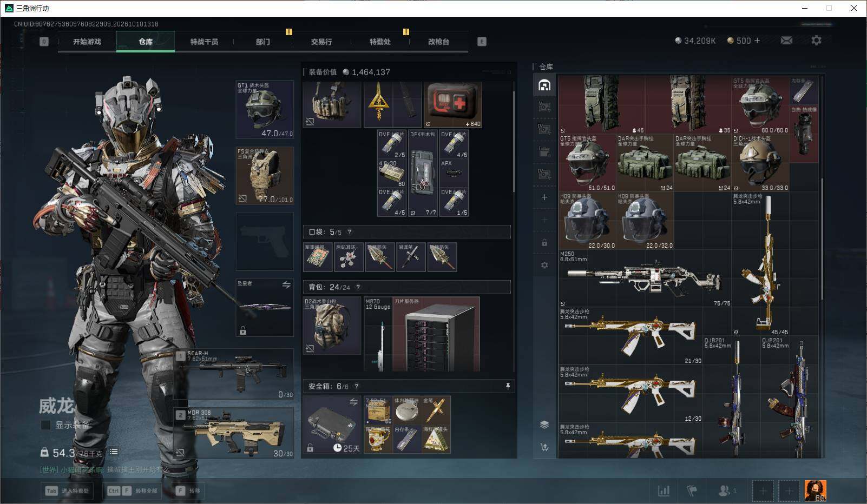867x504 pixels.
Task: Click the warehouse panel scrollbar
Action: [x=821, y=238]
